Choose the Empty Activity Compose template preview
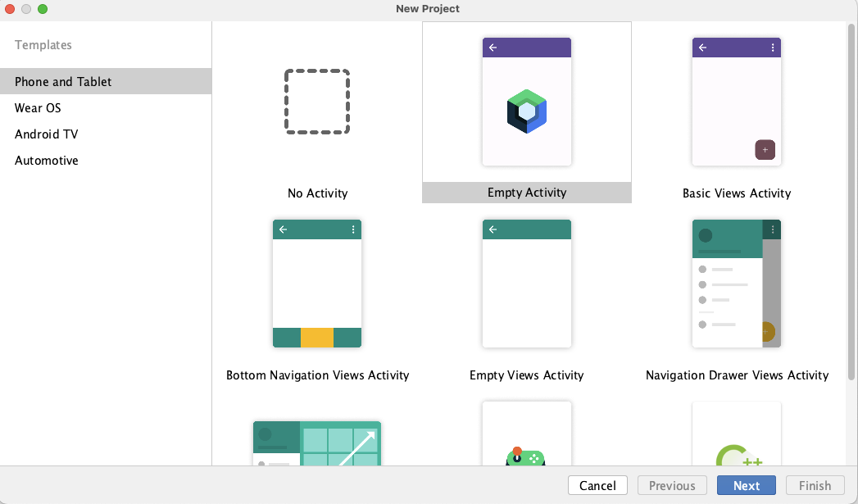 tap(526, 102)
